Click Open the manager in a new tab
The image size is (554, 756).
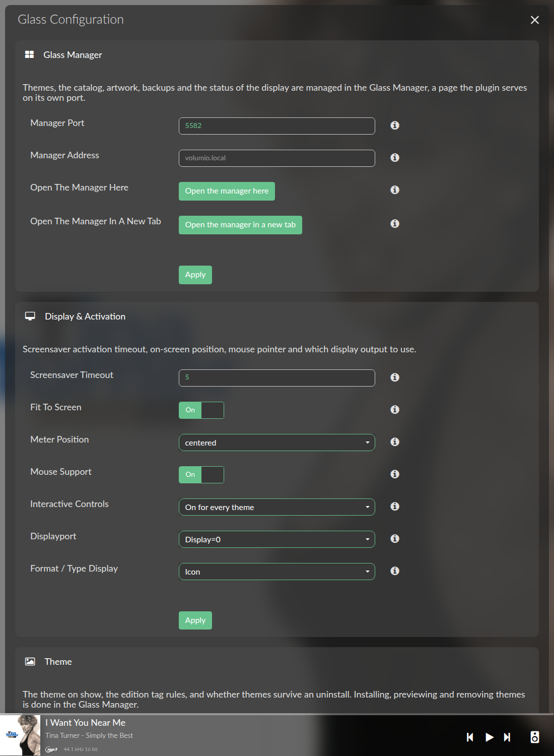coord(240,225)
